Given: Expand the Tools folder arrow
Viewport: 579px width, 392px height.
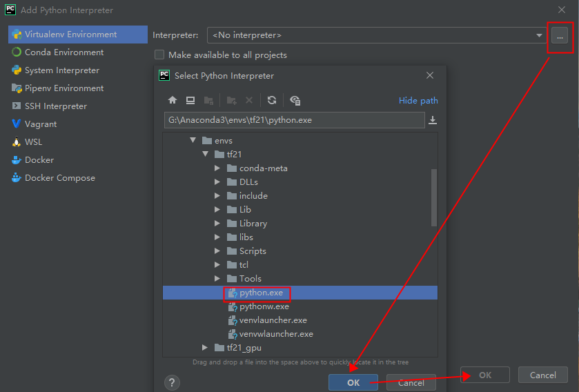Looking at the screenshot, I should tap(217, 278).
